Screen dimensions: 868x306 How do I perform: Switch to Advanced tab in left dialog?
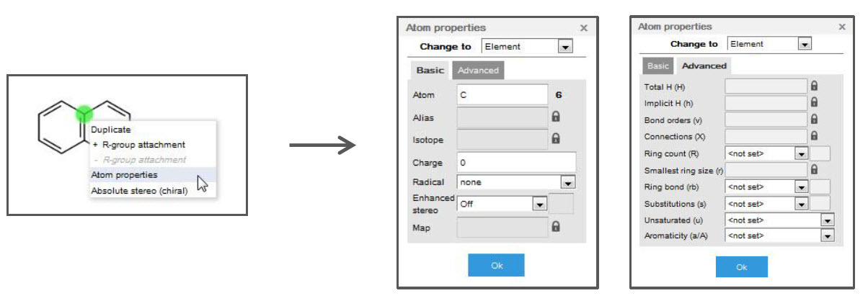[x=478, y=70]
